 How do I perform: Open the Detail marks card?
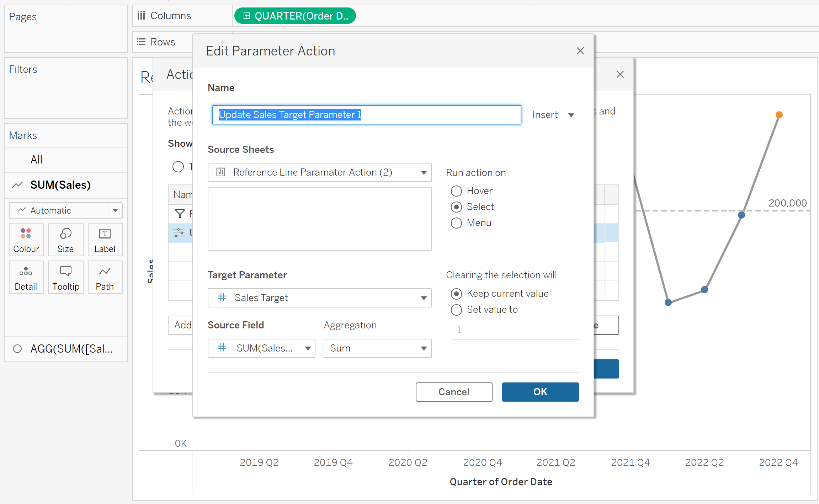26,277
